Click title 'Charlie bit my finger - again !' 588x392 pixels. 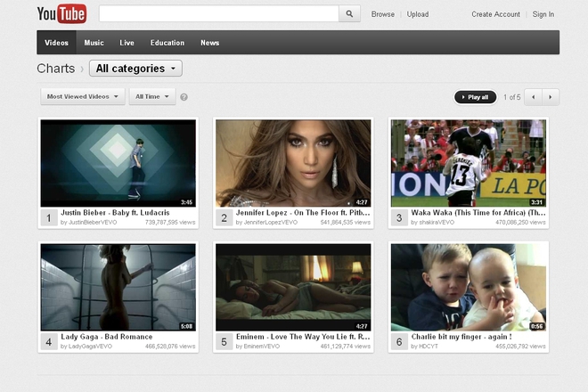[461, 337]
